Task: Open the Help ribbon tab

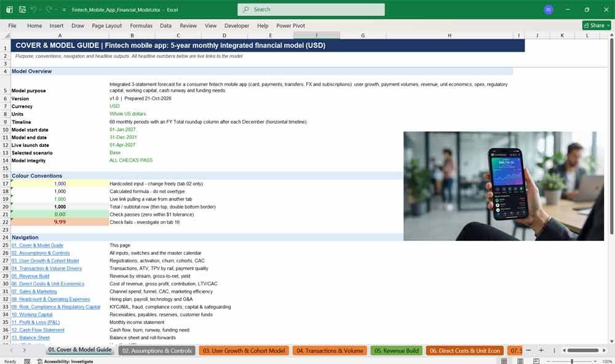Action: 263,25
